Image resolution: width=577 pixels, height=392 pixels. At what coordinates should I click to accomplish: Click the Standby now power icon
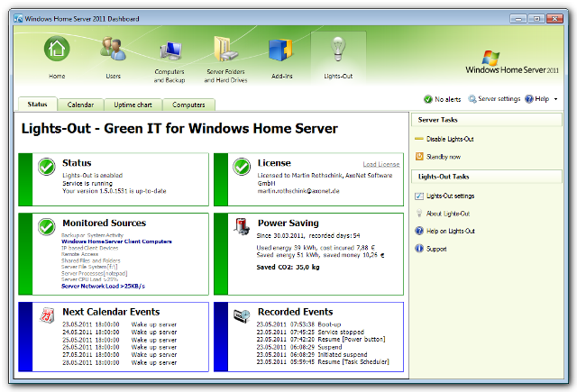(x=419, y=156)
